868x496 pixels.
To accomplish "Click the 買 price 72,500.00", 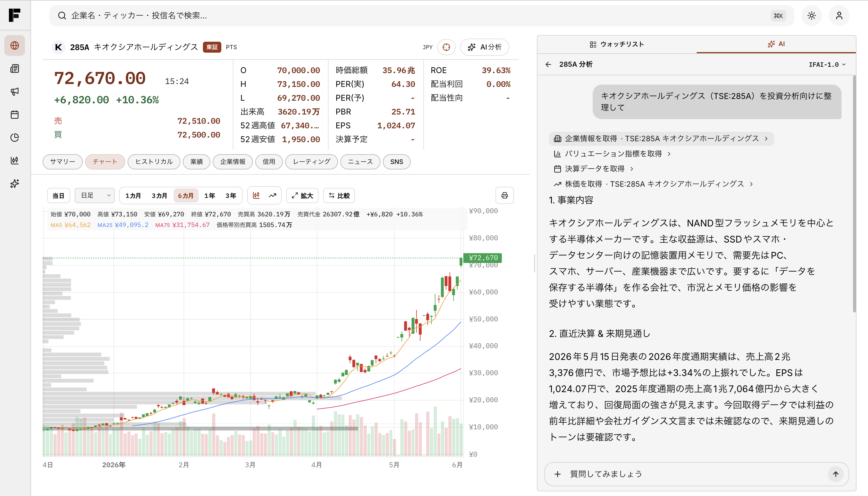I will [x=199, y=135].
